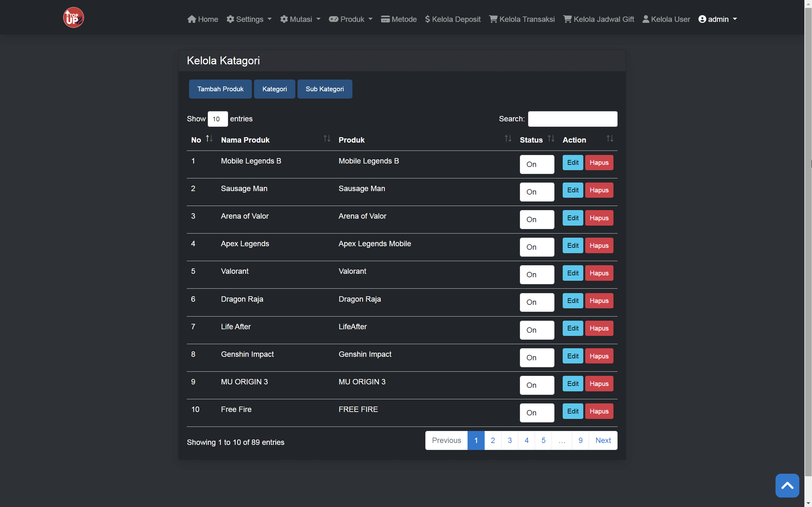Select the Kategori tab
Screen dimensions: 812x507
click(274, 89)
